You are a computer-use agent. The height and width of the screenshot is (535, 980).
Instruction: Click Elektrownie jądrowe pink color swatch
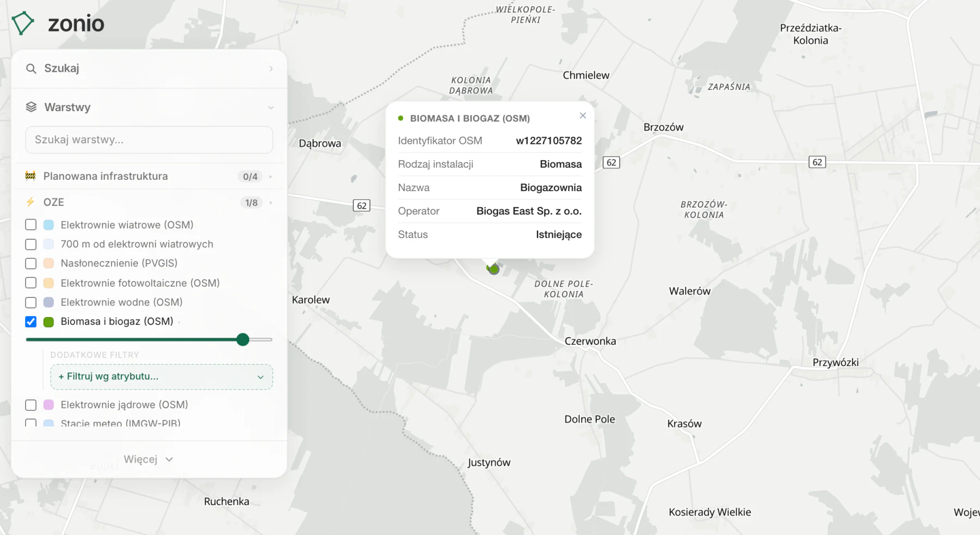point(48,405)
